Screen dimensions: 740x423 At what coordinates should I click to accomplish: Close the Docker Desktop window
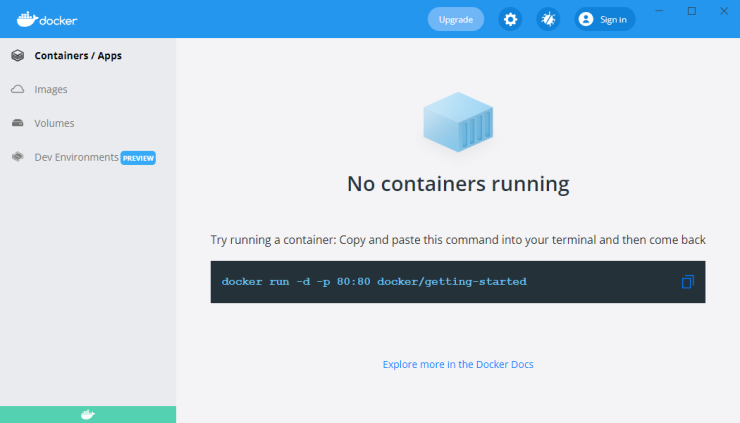[724, 11]
